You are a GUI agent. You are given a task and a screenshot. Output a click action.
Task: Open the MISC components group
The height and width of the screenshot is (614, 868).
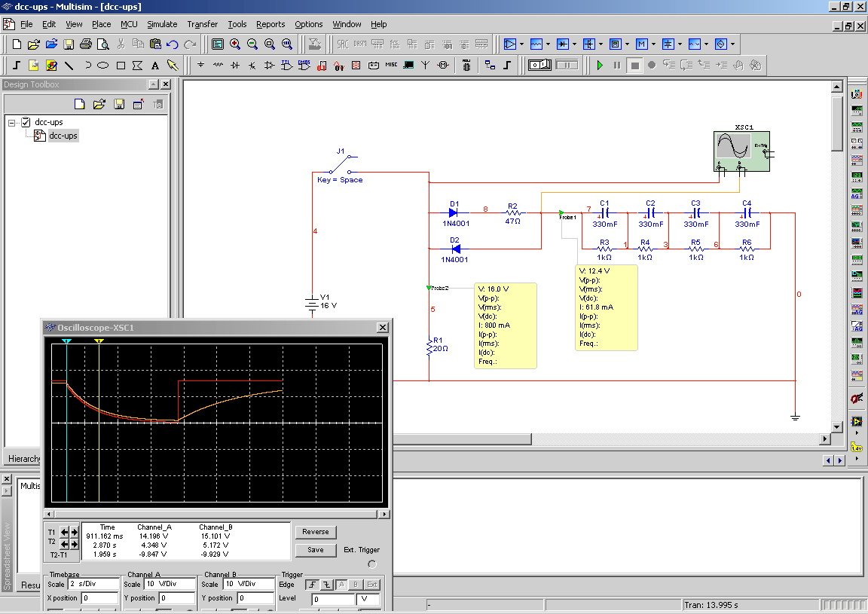tap(391, 66)
